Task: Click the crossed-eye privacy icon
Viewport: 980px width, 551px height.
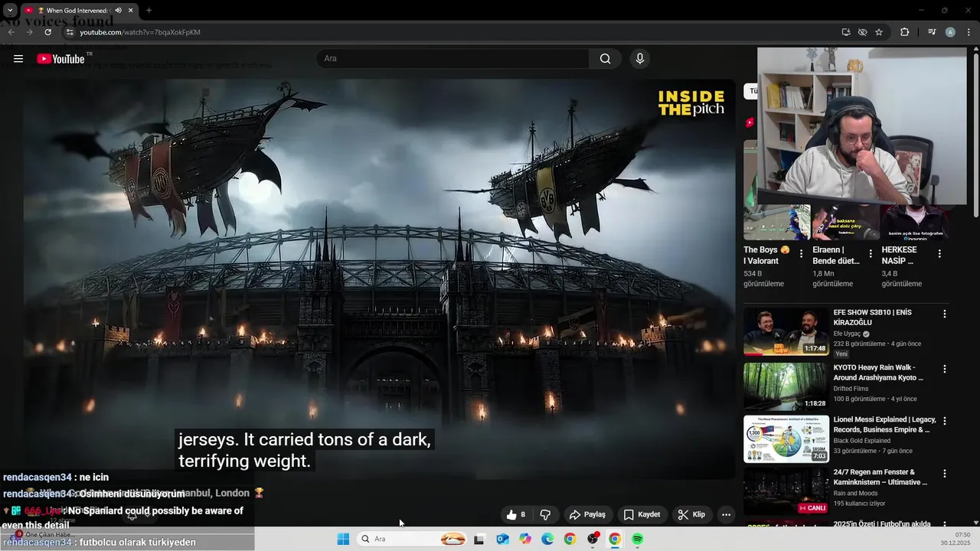Action: coord(862,32)
